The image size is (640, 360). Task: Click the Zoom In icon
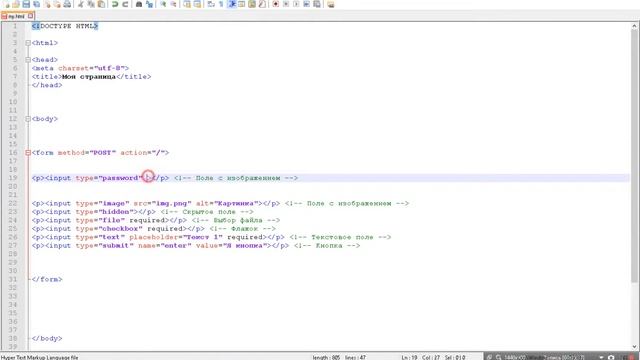pyautogui.click(x=163, y=4)
